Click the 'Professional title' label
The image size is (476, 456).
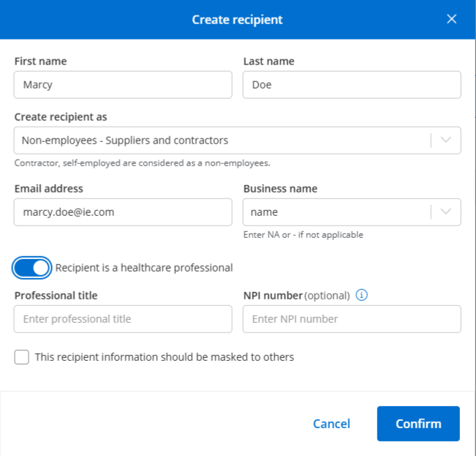click(x=56, y=296)
